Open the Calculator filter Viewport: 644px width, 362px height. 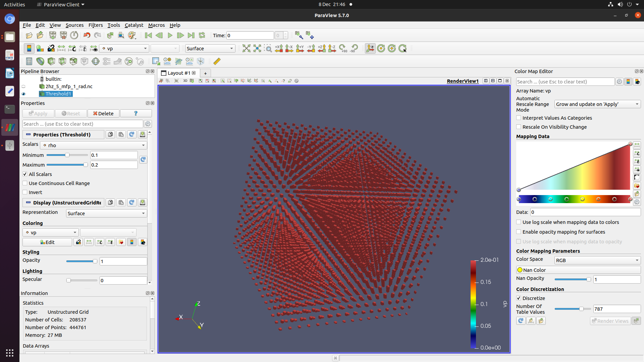tap(29, 61)
